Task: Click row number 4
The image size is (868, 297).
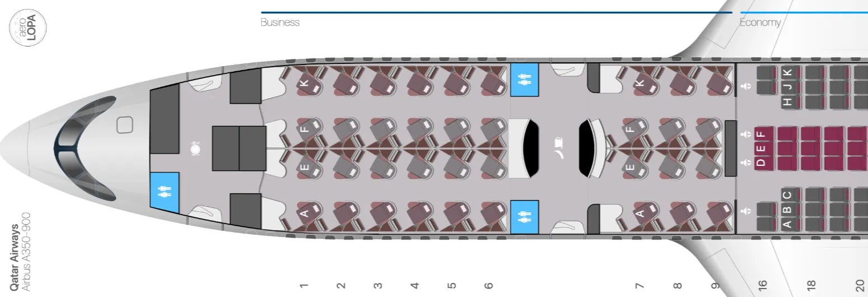Action: click(x=415, y=285)
